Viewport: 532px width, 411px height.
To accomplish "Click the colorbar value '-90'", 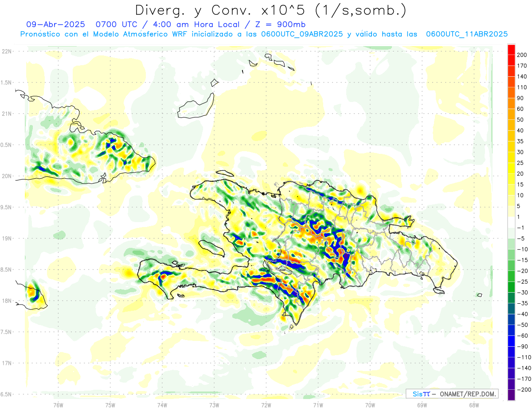I will tap(523, 346).
